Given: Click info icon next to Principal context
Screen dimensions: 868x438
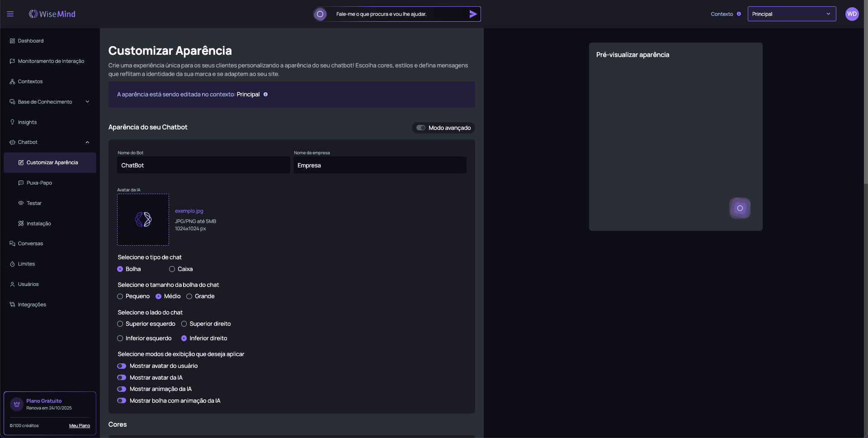Looking at the screenshot, I should pyautogui.click(x=265, y=95).
